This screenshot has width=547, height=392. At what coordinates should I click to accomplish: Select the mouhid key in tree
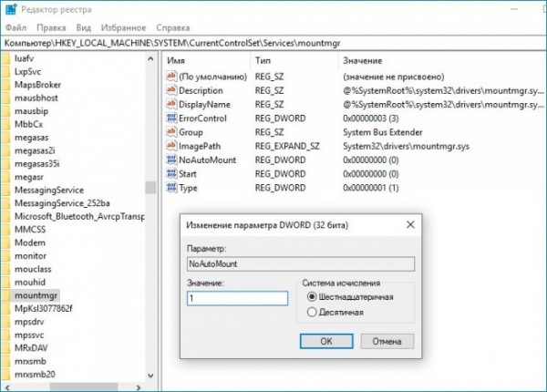point(30,282)
